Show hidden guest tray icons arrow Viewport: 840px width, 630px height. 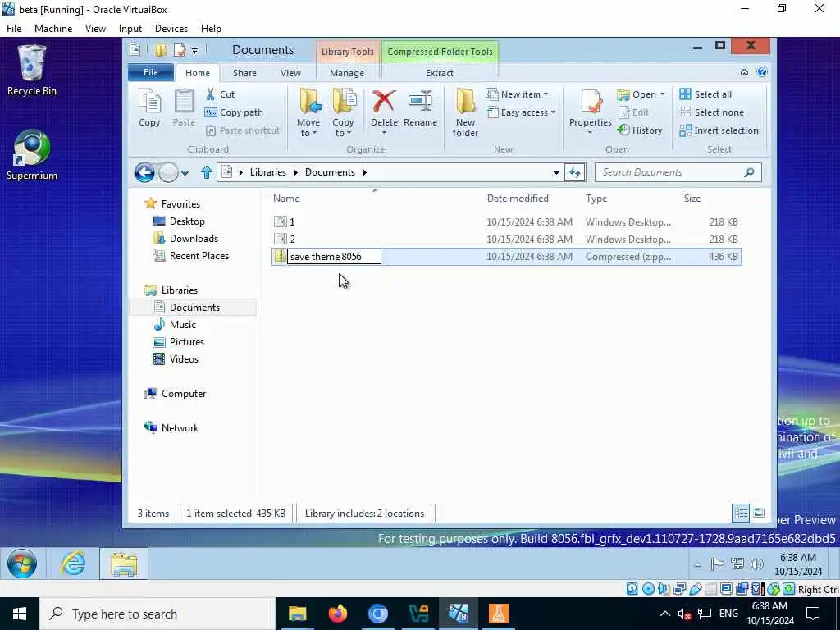pyautogui.click(x=697, y=564)
